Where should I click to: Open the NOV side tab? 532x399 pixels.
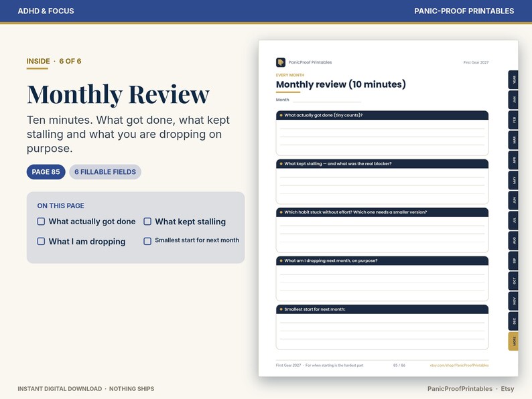pos(513,301)
